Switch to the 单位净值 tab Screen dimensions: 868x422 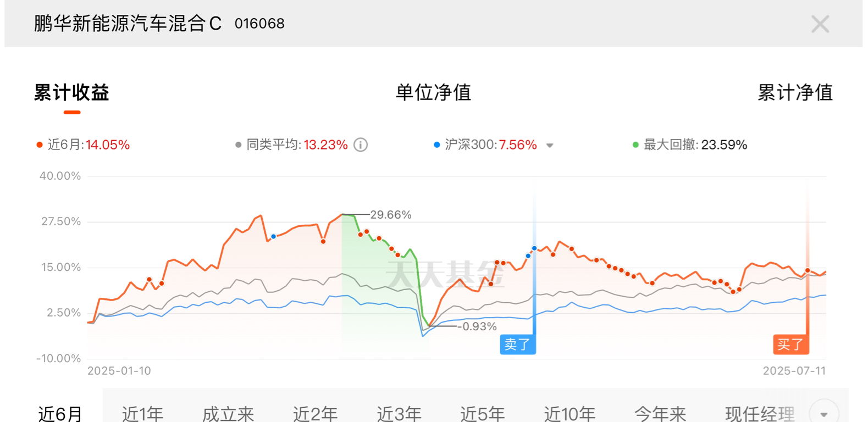click(x=433, y=92)
